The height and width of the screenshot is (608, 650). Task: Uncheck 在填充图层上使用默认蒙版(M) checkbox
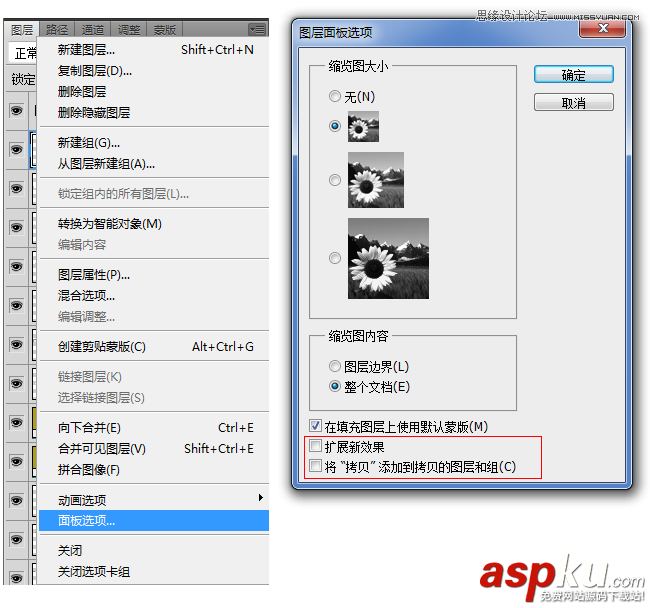[x=315, y=426]
